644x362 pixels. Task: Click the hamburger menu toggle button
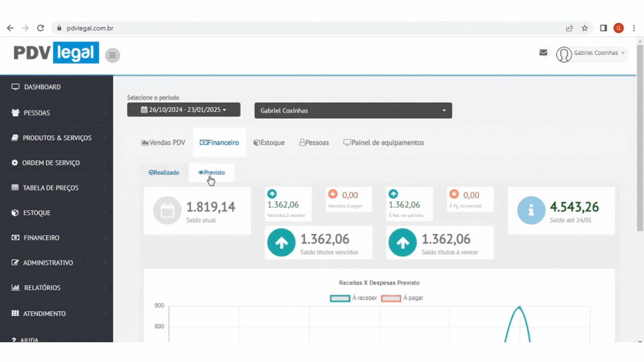tap(112, 55)
